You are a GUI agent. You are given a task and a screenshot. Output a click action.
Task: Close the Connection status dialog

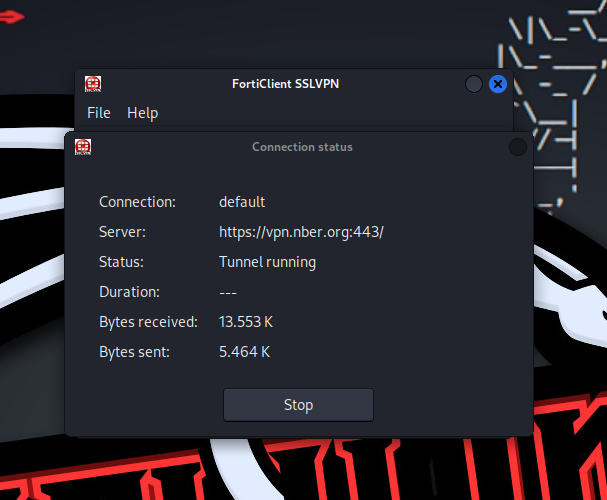tap(517, 147)
